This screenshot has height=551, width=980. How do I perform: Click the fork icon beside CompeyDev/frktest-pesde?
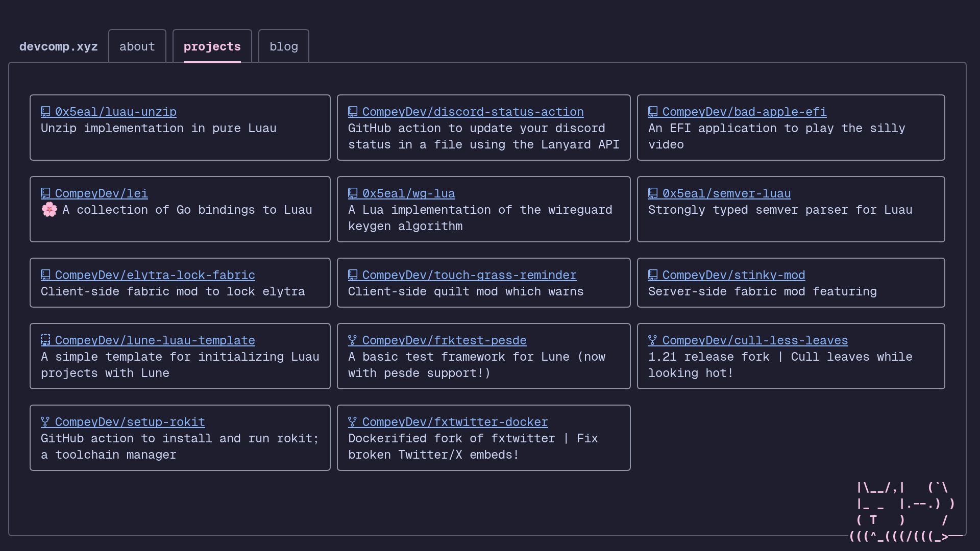pyautogui.click(x=353, y=340)
